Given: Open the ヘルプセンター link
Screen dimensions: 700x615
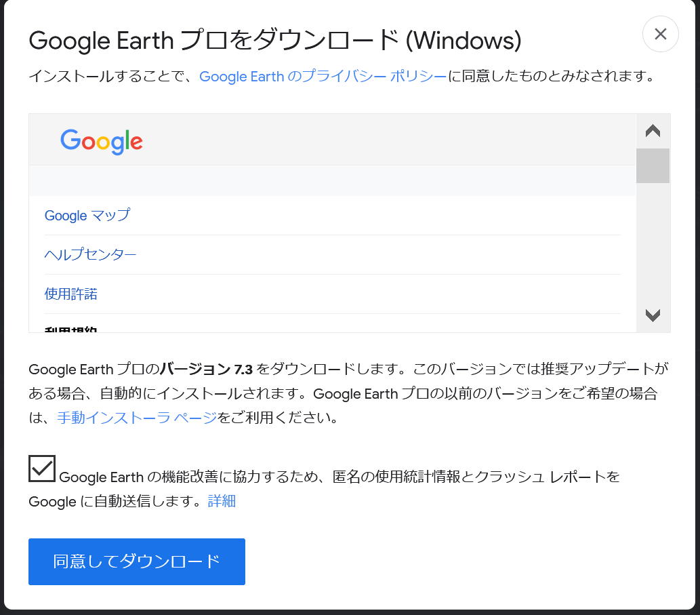Looking at the screenshot, I should [90, 254].
